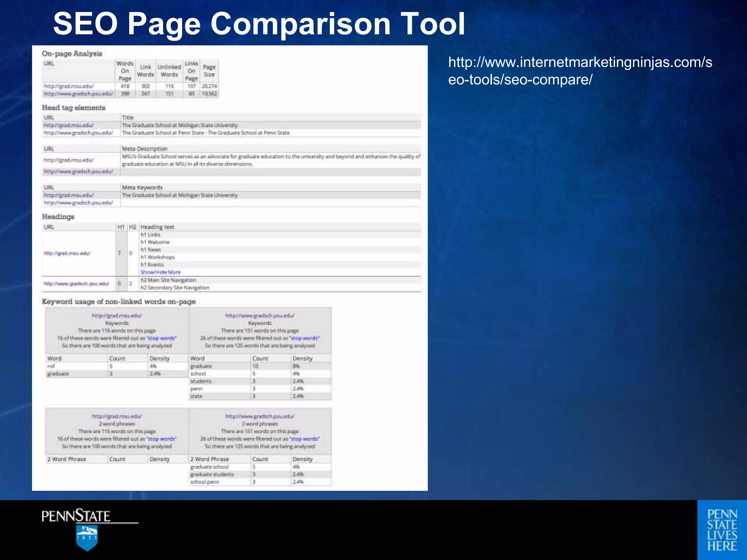This screenshot has height=560, width=747.
Task: Select the "Words On Page" column header
Action: click(125, 71)
